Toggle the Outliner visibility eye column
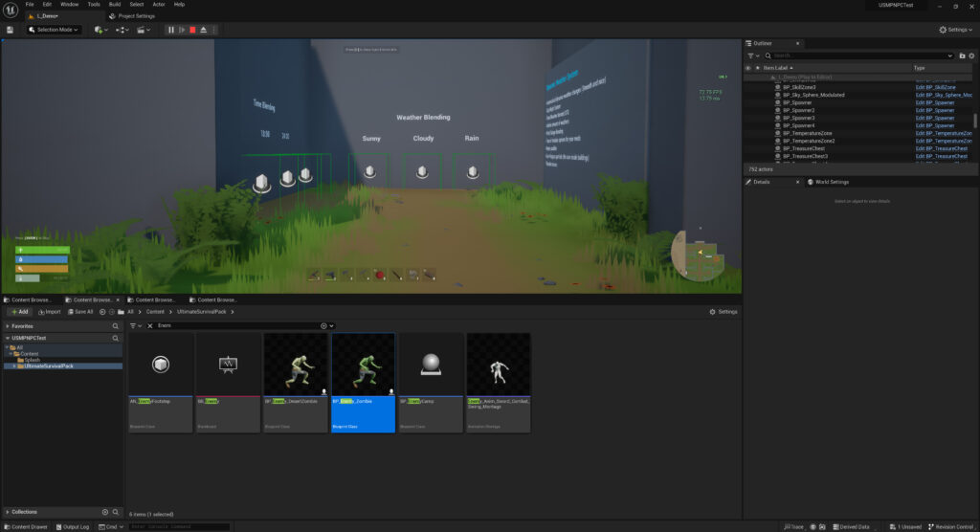 coord(748,68)
